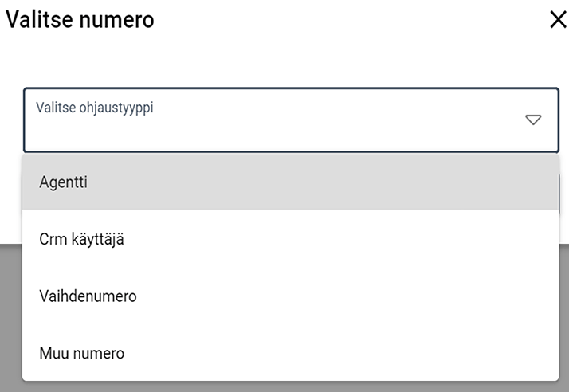Collapse the ohjaustyyppi dropdown list
Screen dimensions: 569x392
(533, 120)
